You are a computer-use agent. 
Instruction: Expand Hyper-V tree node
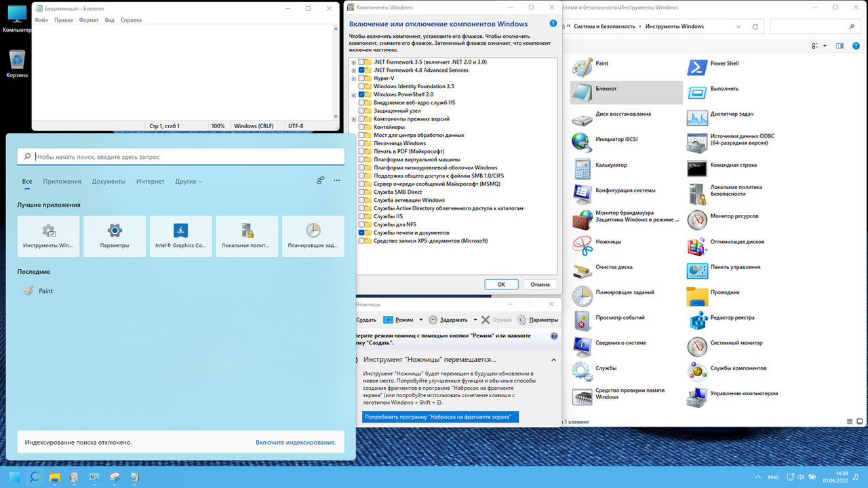[x=354, y=79]
